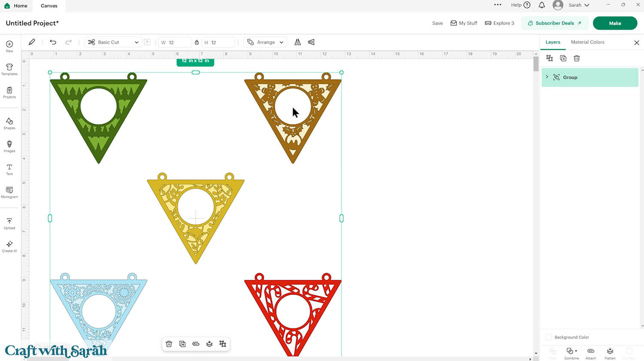Viewport: 644px width, 361px height.
Task: Open Create AI
Action: click(9, 246)
